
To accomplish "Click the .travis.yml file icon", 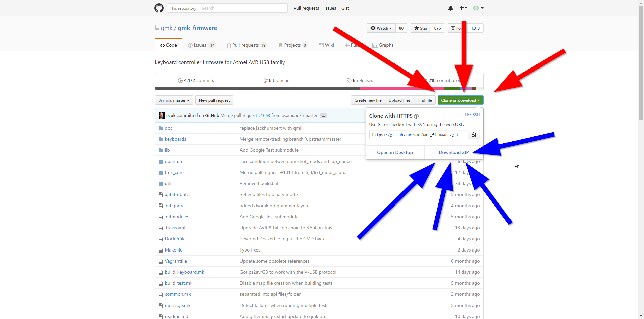I will pyautogui.click(x=161, y=228).
